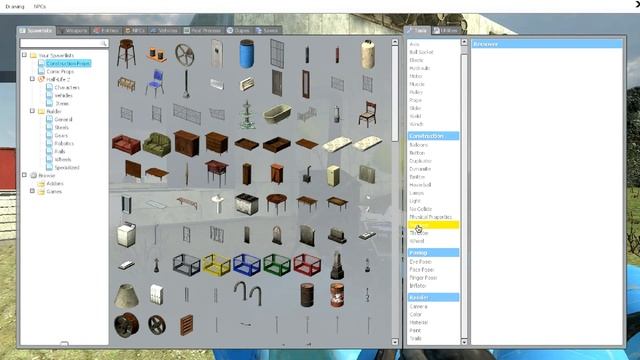Spawn the white refrigerator prop
Viewport: 640px width, 360px height.
point(333,176)
